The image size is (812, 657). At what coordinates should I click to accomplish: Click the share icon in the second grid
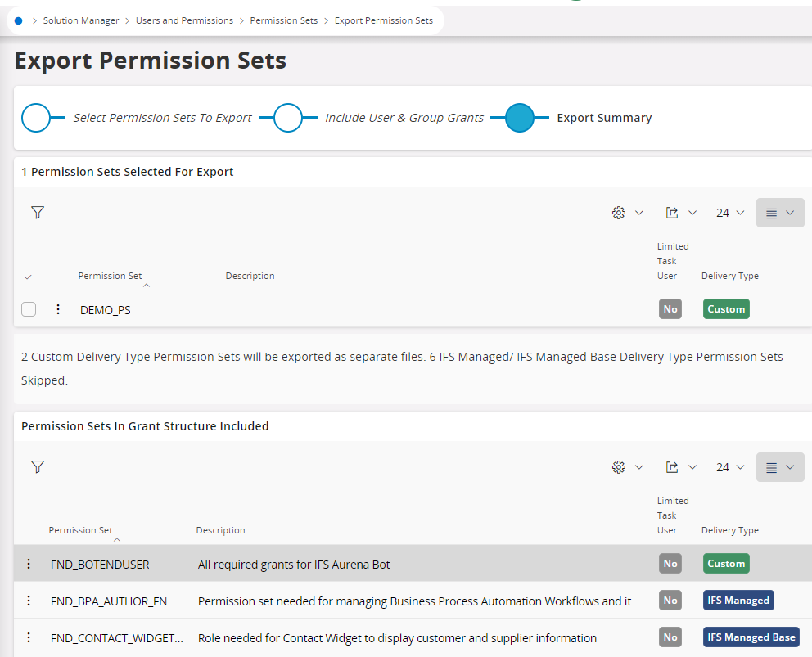tap(673, 466)
